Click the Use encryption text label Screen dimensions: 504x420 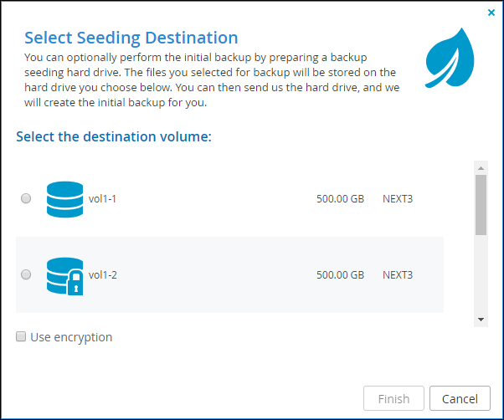pyautogui.click(x=71, y=337)
